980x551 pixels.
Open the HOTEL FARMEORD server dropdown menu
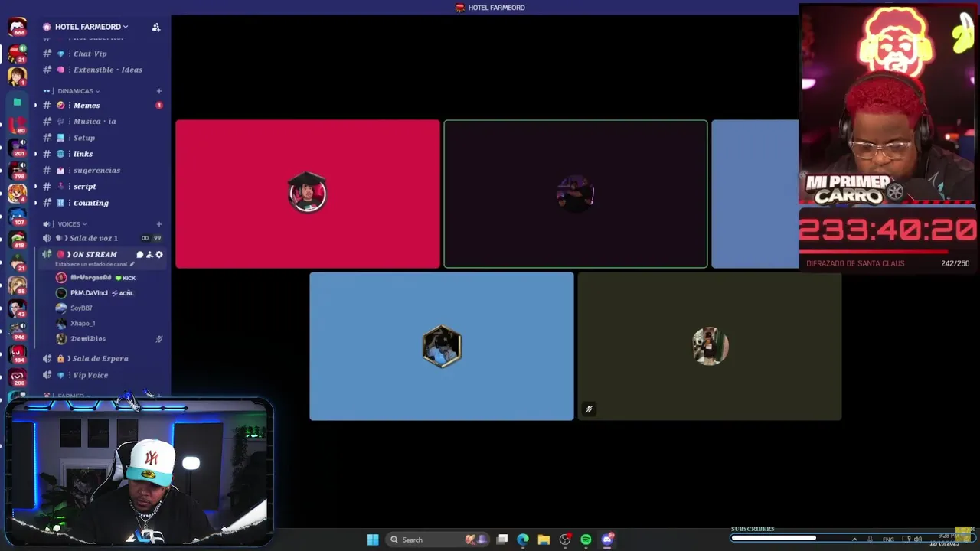91,27
